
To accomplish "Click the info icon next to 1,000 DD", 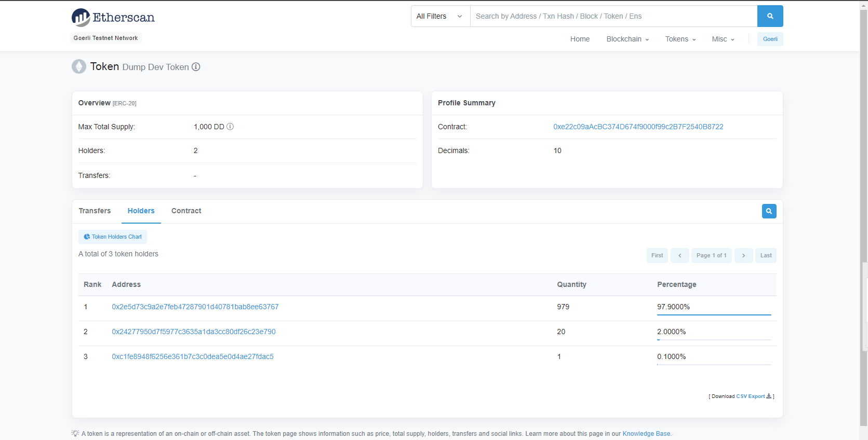I will click(x=230, y=127).
